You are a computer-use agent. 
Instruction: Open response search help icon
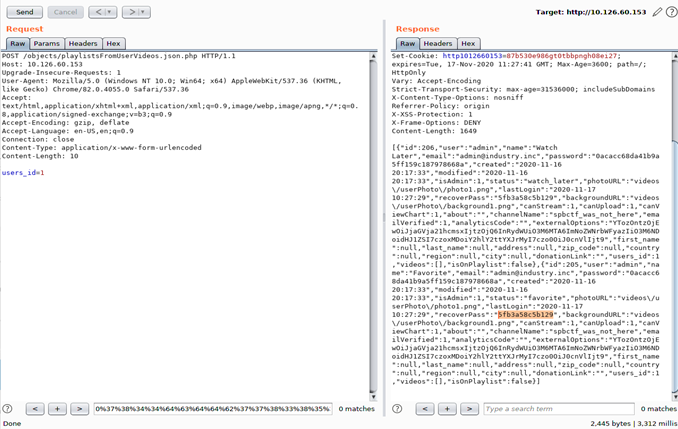tap(397, 409)
